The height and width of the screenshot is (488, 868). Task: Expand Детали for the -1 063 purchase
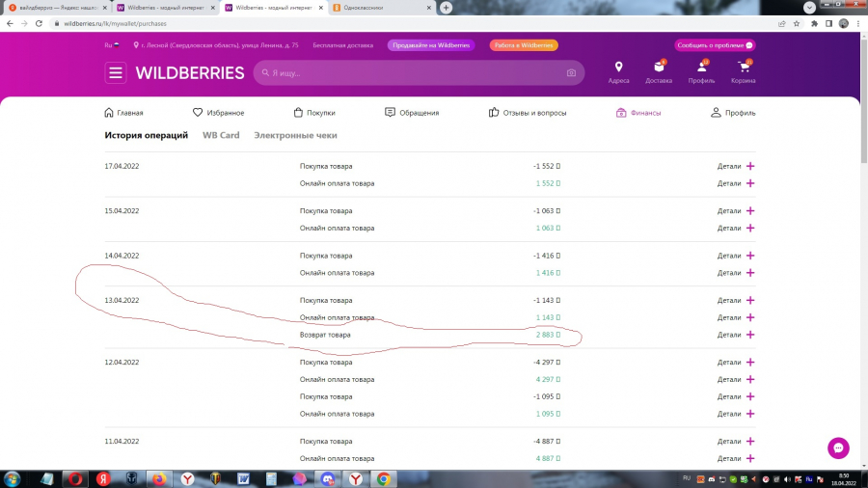[736, 211]
